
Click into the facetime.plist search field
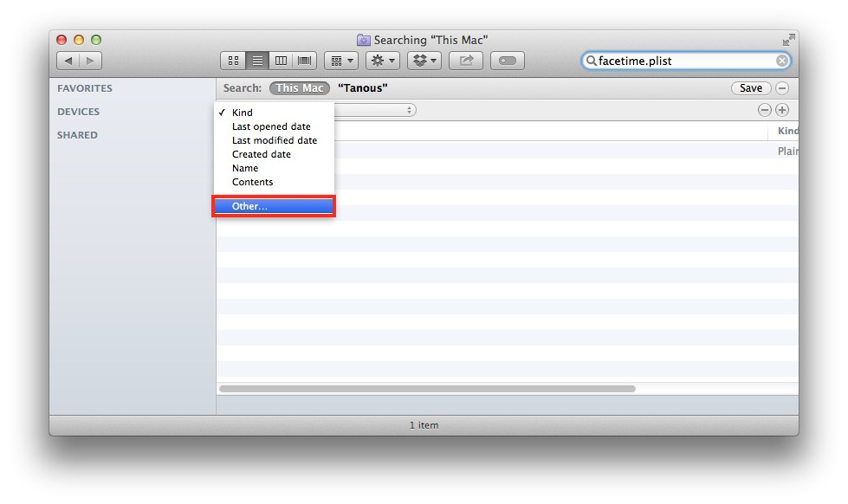pyautogui.click(x=686, y=61)
